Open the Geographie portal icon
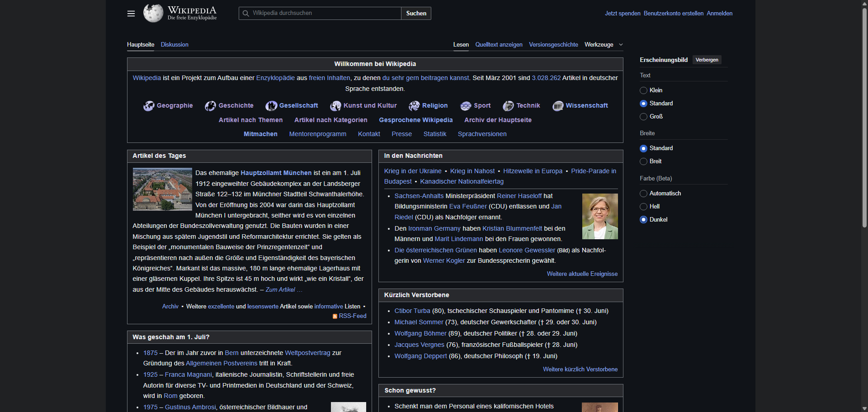Viewport: 868px width, 412px height. (149, 106)
